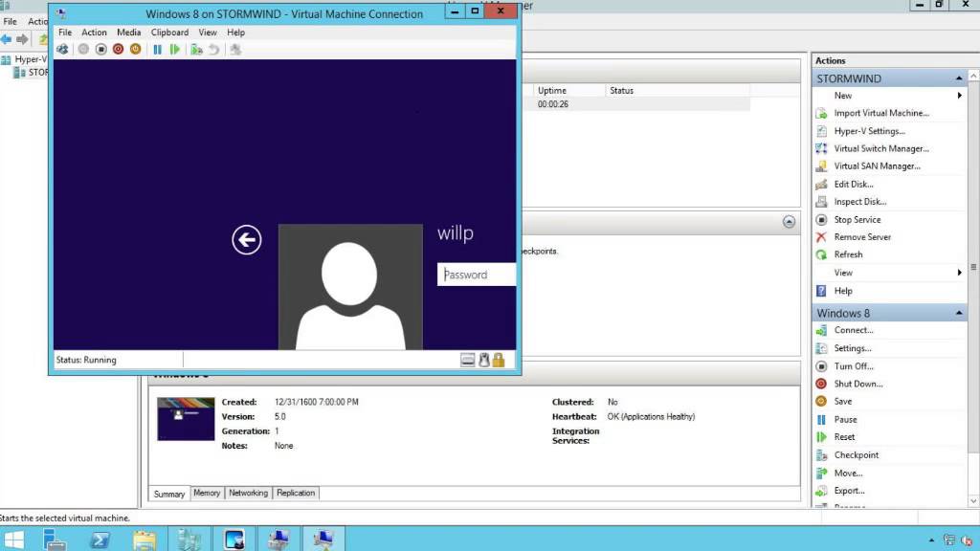This screenshot has width=980, height=551.
Task: Open the View menu in VM Connection
Action: [x=208, y=33]
